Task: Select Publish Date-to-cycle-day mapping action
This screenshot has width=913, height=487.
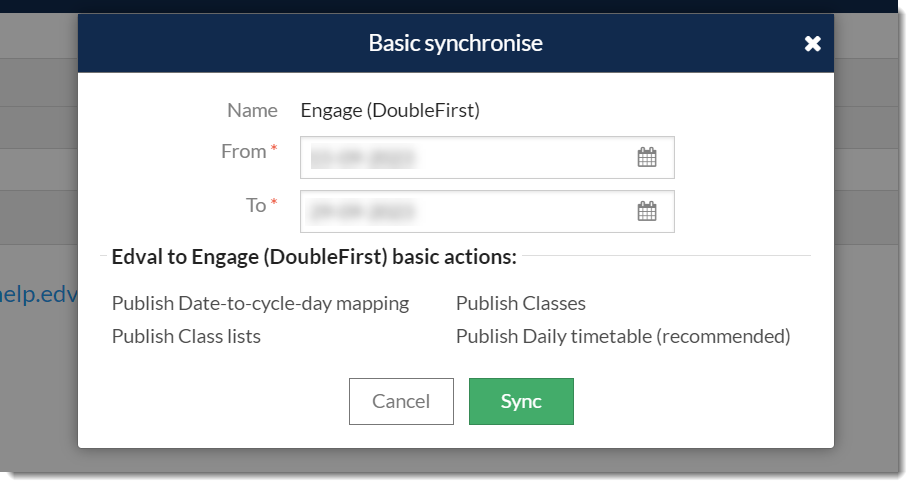Action: [260, 304]
